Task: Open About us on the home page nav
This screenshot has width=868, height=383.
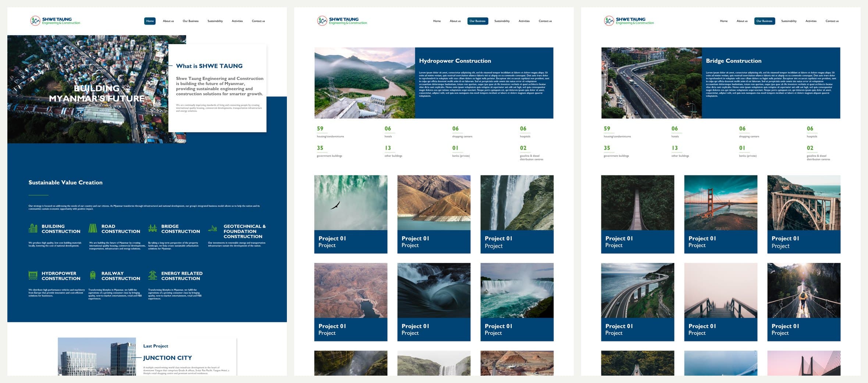Action: tap(168, 21)
